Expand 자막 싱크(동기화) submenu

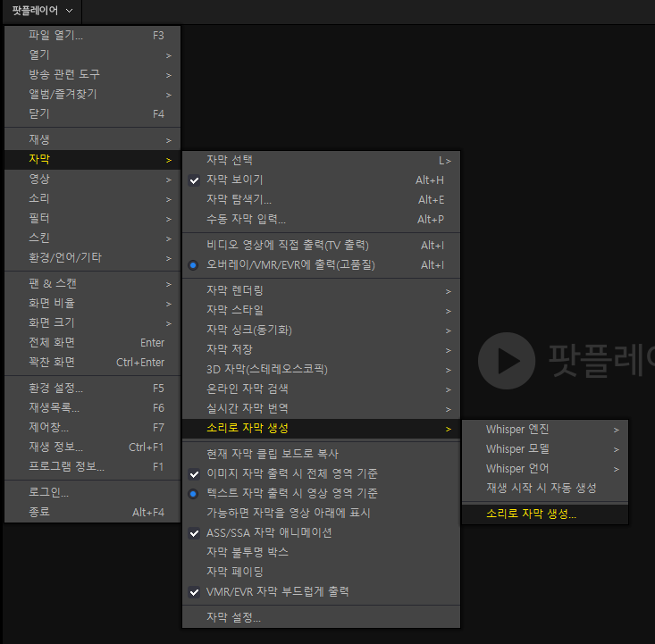[x=321, y=330]
